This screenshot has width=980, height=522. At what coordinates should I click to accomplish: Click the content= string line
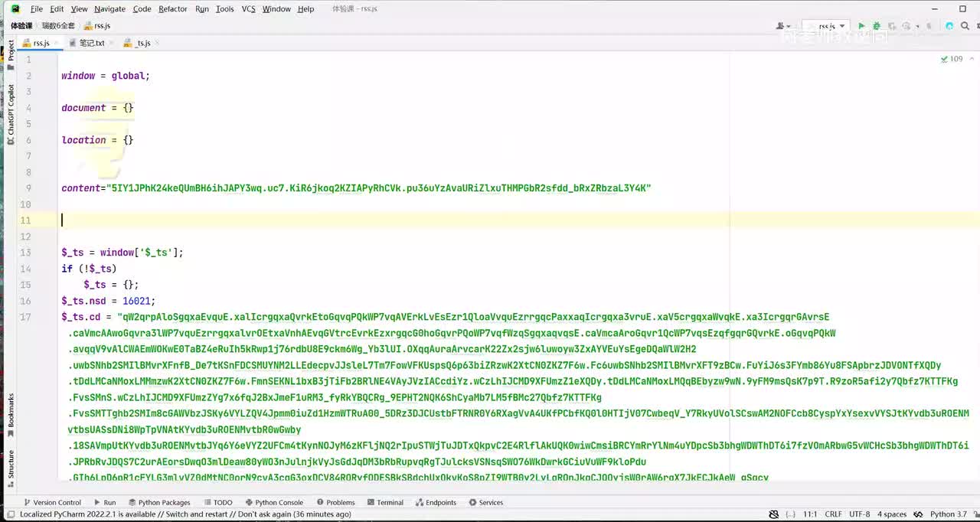point(356,188)
